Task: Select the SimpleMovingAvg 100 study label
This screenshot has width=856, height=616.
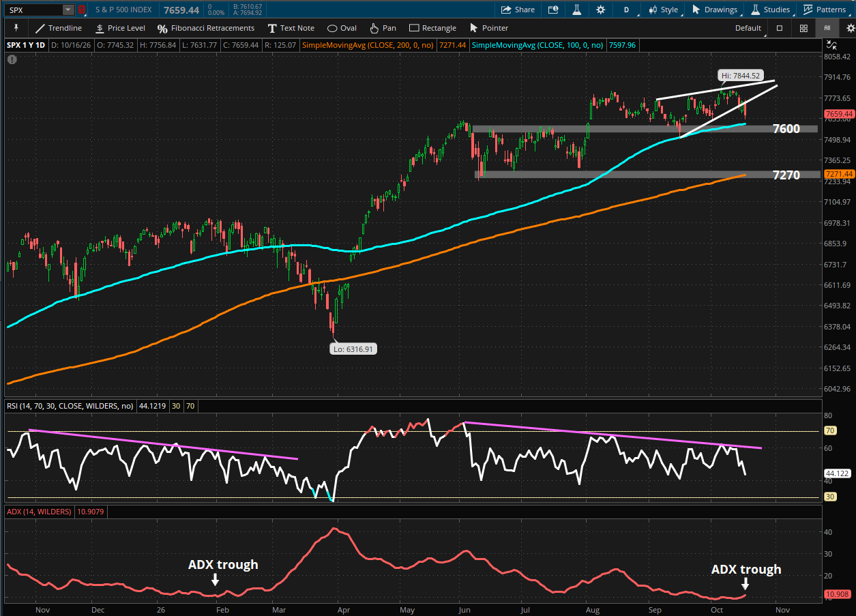Action: click(539, 46)
